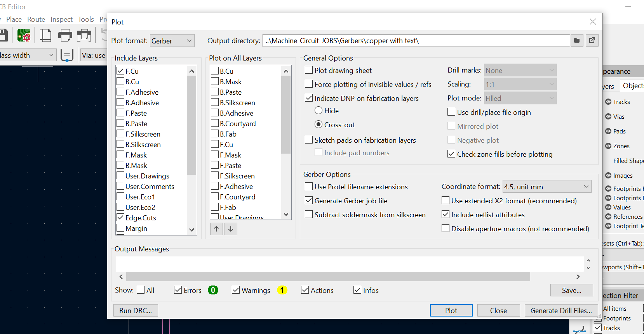
Task: Click Output Messages horizontal scrollbar
Action: tap(328, 277)
